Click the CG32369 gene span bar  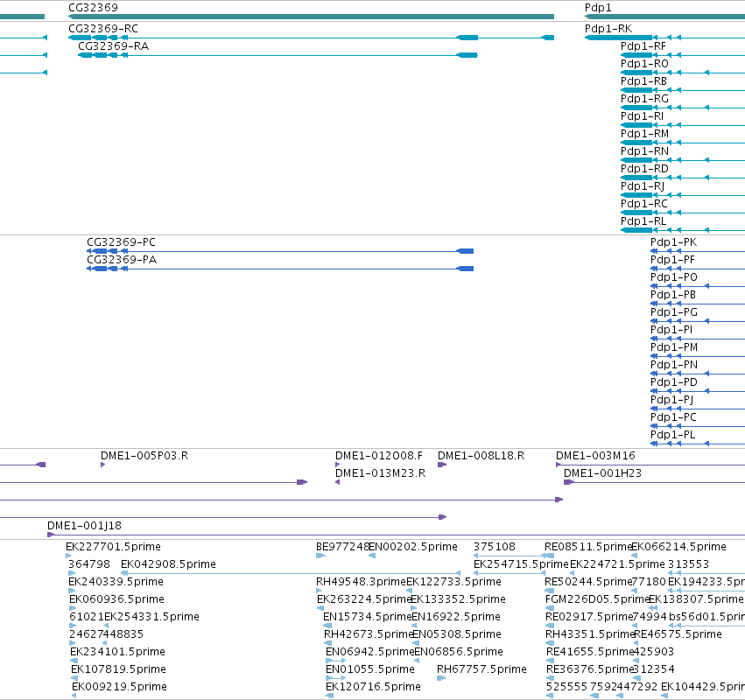click(311, 17)
